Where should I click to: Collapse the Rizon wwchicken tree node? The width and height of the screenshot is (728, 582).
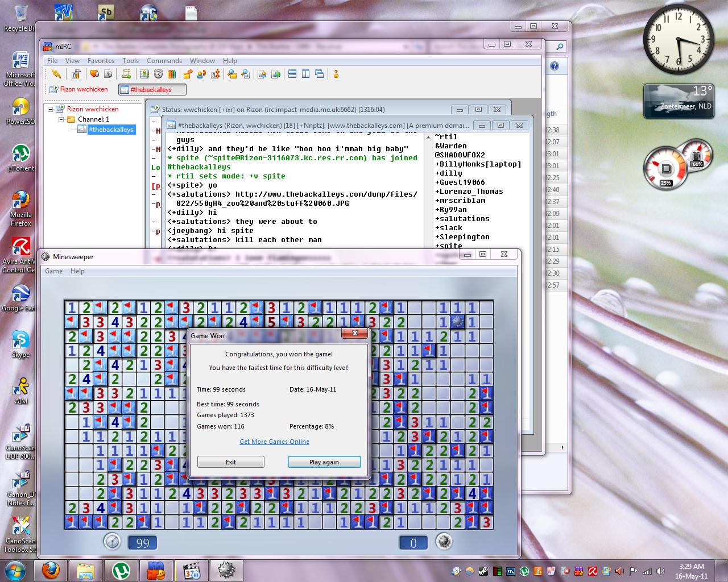click(x=51, y=109)
